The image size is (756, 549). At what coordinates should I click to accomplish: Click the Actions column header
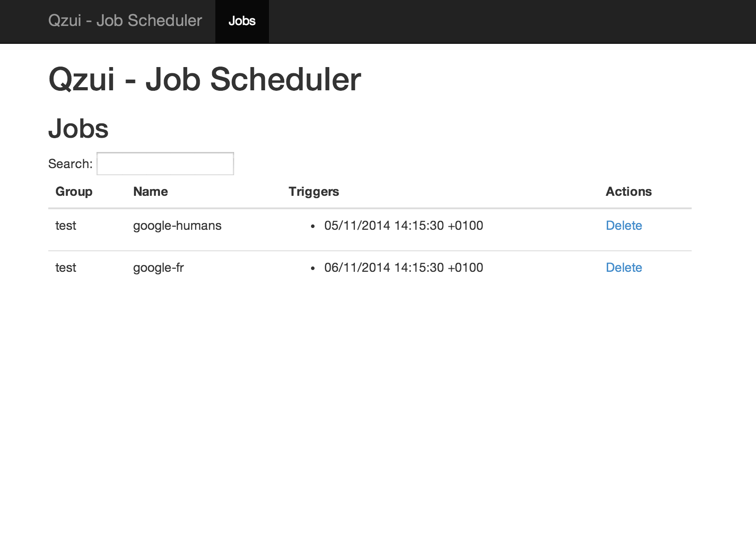(x=629, y=191)
